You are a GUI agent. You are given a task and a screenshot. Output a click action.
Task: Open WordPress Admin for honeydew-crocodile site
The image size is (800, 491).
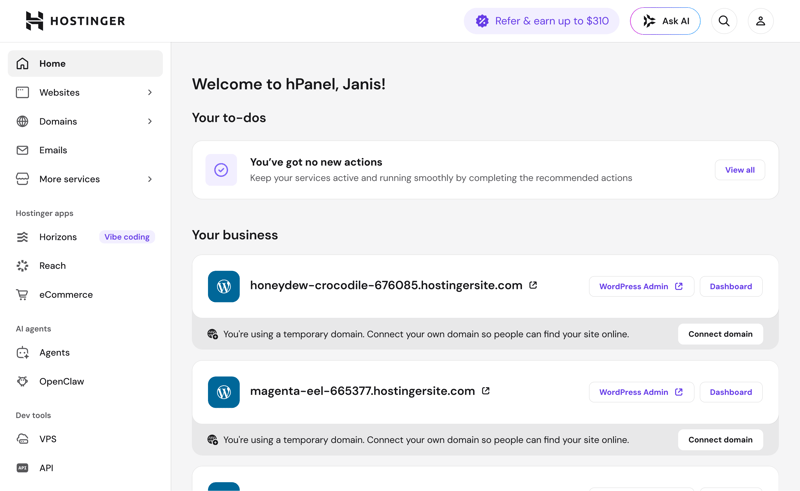641,286
